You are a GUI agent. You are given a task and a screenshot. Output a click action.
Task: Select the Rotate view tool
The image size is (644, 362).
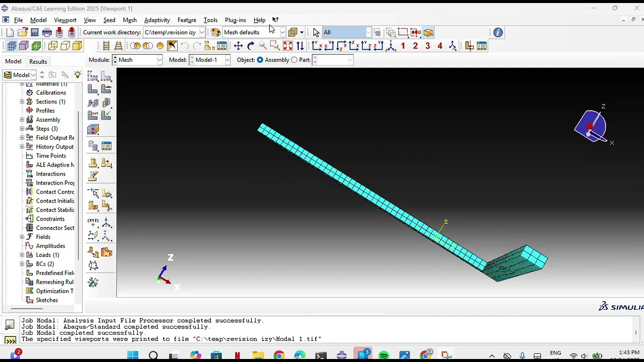click(251, 46)
